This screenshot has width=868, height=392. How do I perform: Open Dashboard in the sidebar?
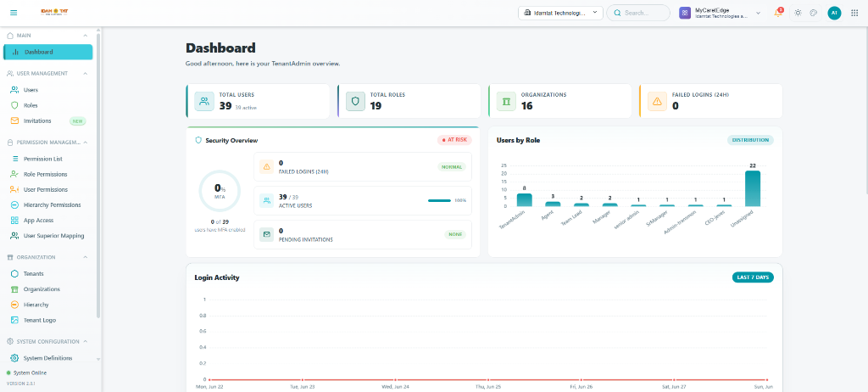click(x=48, y=52)
